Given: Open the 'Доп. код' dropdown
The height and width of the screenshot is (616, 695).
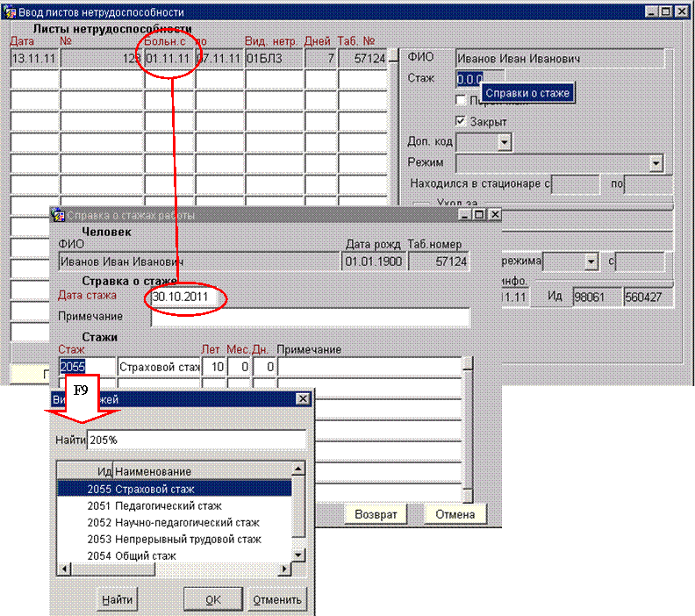Looking at the screenshot, I should 504,141.
